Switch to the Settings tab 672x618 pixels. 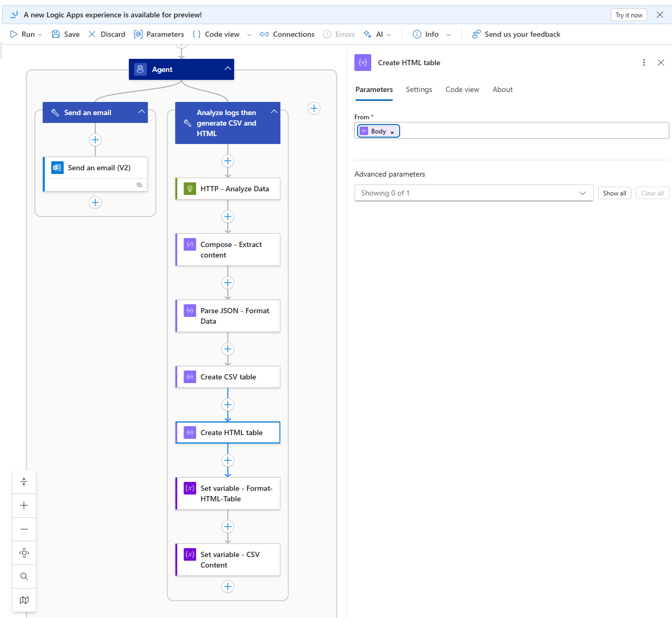(x=419, y=90)
